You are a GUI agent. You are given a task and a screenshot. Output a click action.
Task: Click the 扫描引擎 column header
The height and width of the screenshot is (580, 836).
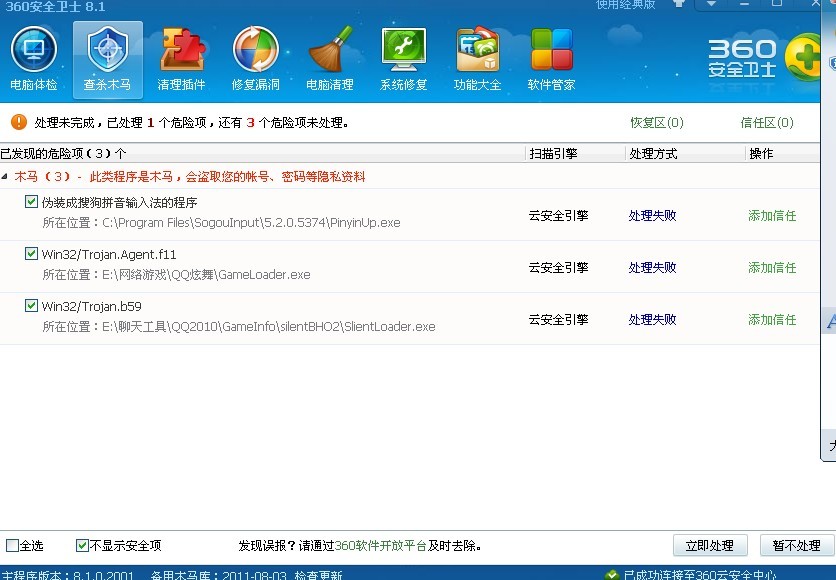click(553, 154)
